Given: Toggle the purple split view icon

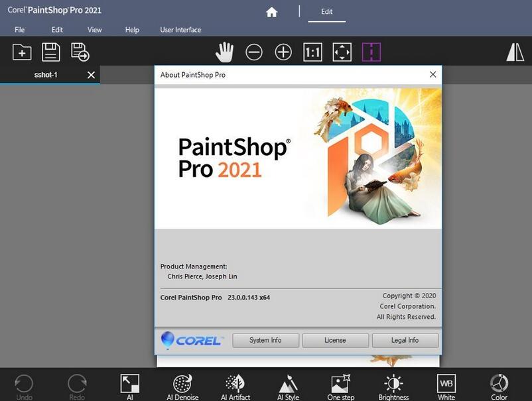Looking at the screenshot, I should coord(371,52).
